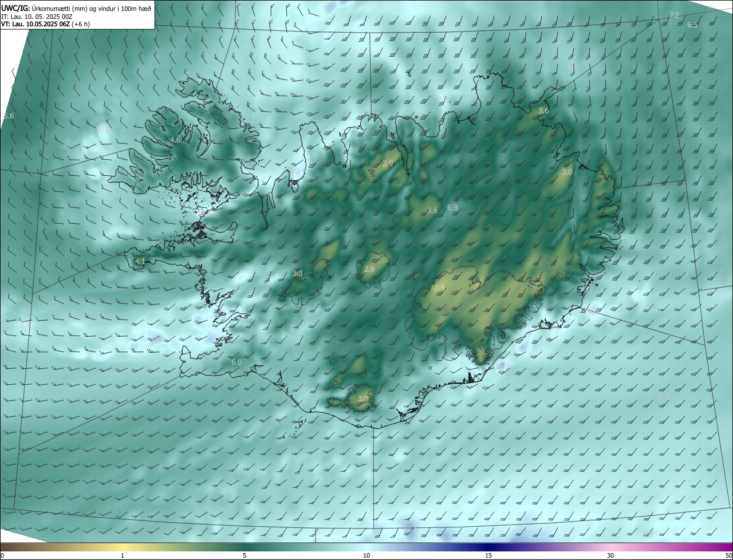Click the 6.9 value label on the map
This screenshot has width=733, height=560.
[x=452, y=207]
